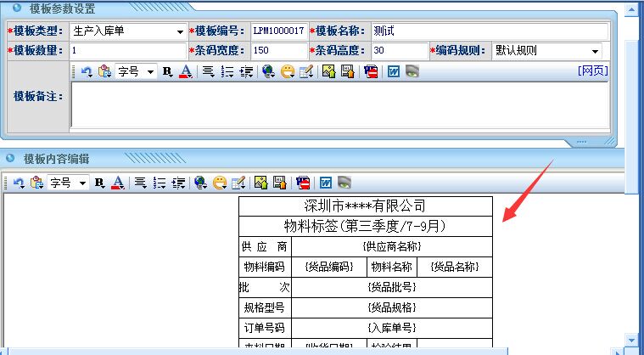Click undo icon in remarks toolbar
The height and width of the screenshot is (355, 644).
click(x=87, y=72)
